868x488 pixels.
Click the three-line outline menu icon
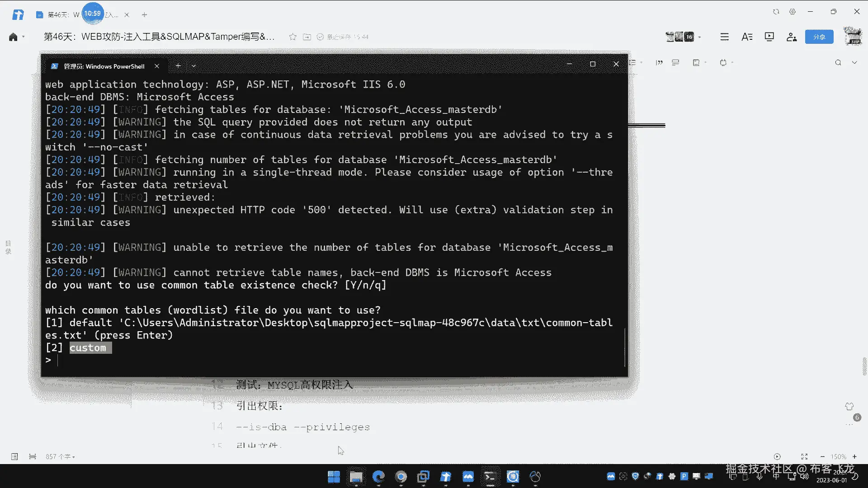coord(724,37)
